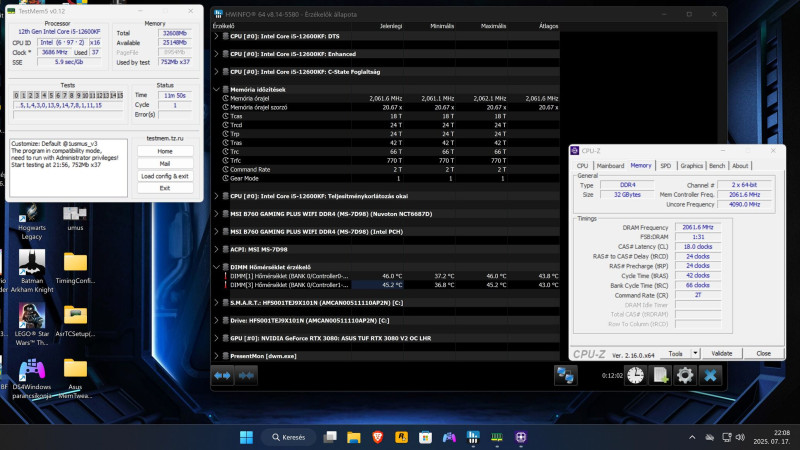Screen dimensions: 800x450
Task: Open Windows Start menu
Action: tap(246, 437)
